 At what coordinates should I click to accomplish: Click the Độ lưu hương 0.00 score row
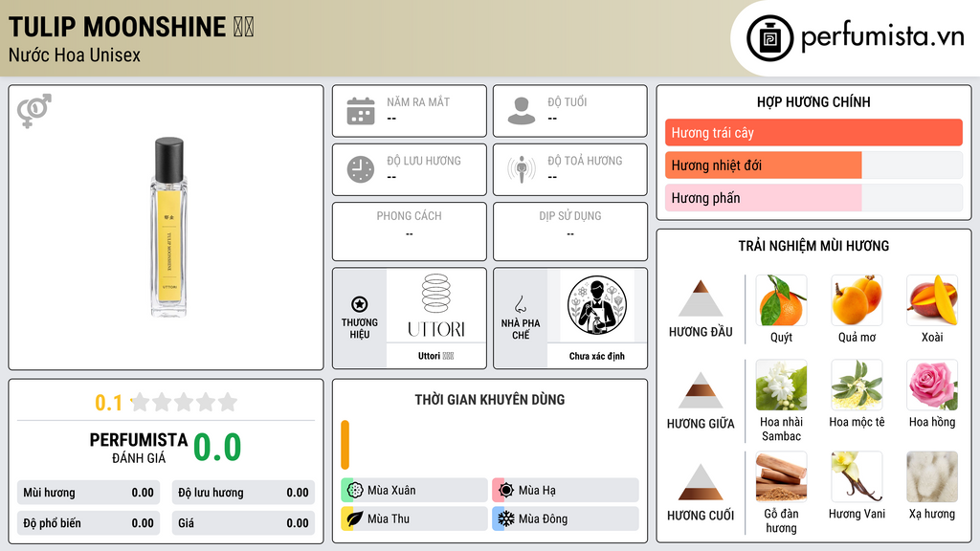point(243,493)
